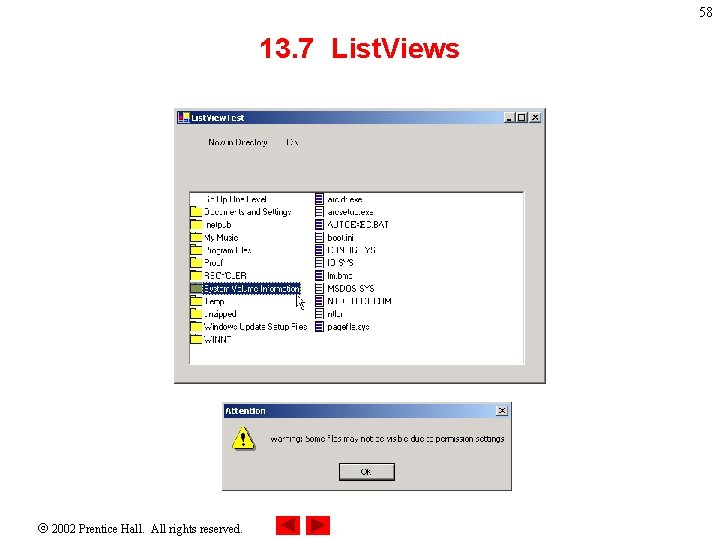Click the file icon next to arcsetup.exe
Viewport: 720px width, 540px height.
pos(319,212)
